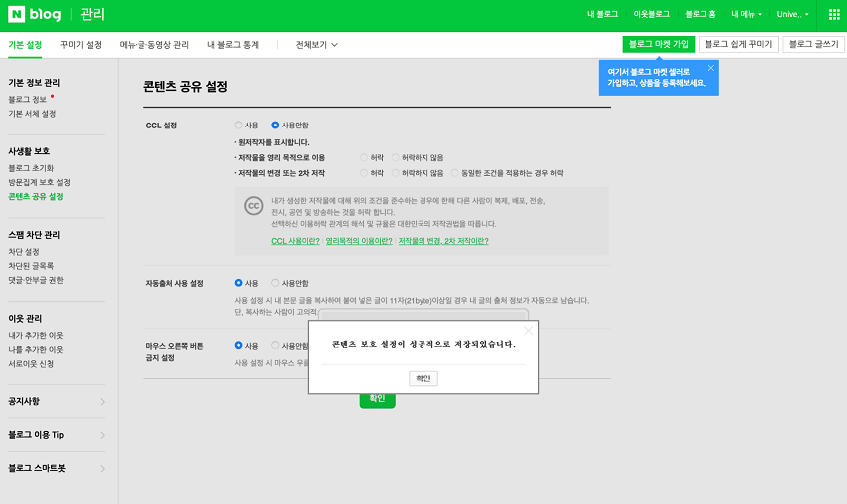The height and width of the screenshot is (504, 847).
Task: Select 허락 for derivative works
Action: 364,173
